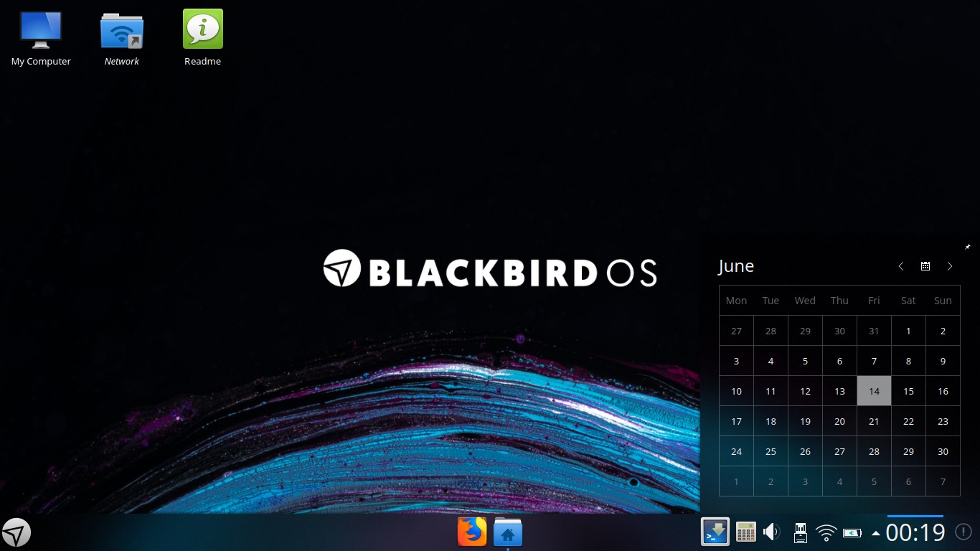Open the audio volume tray icon
Screen dimensions: 980x551
(x=772, y=532)
